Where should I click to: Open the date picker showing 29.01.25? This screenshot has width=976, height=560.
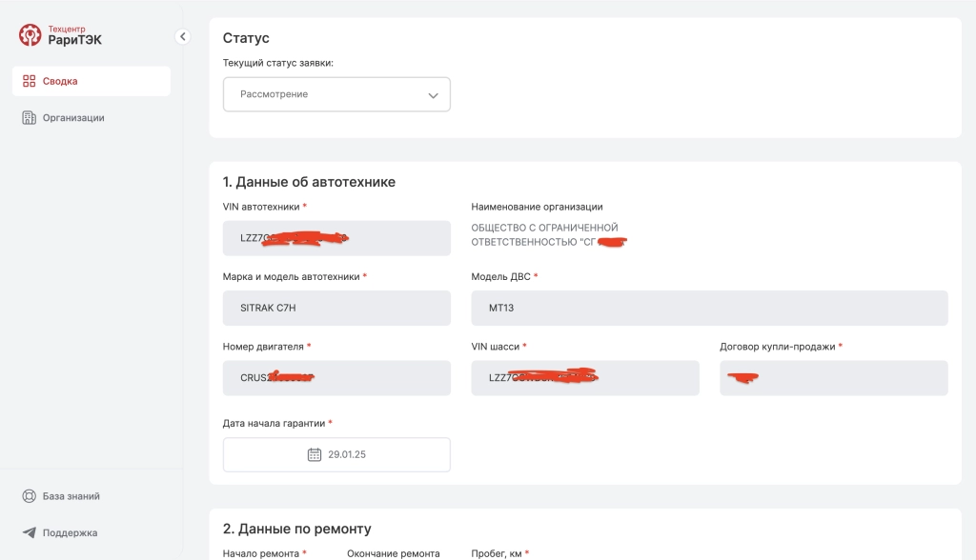(x=335, y=454)
